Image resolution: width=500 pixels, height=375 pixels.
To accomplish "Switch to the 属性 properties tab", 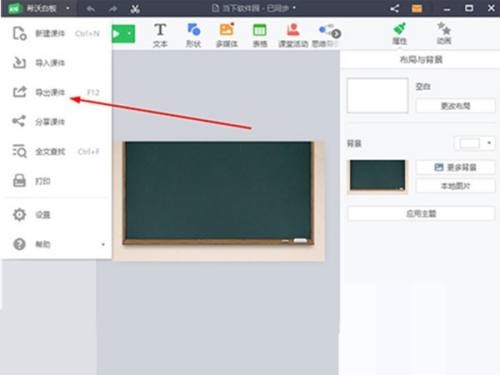I will (399, 34).
